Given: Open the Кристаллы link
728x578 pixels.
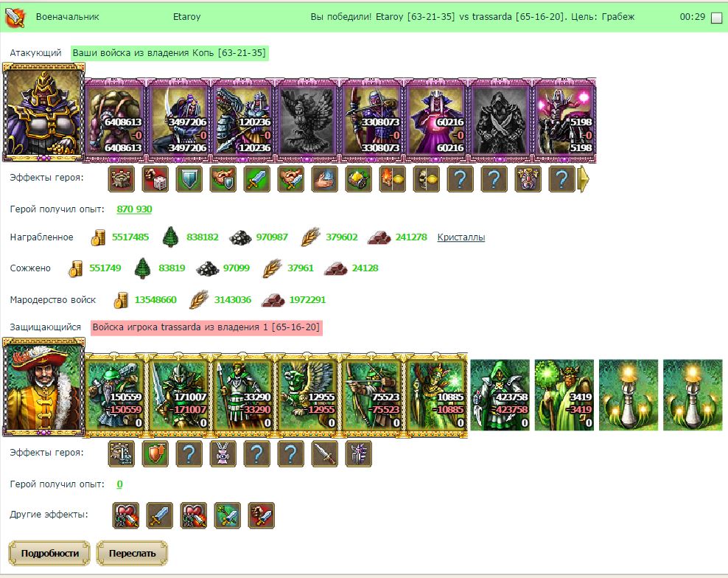Looking at the screenshot, I should click(x=461, y=237).
